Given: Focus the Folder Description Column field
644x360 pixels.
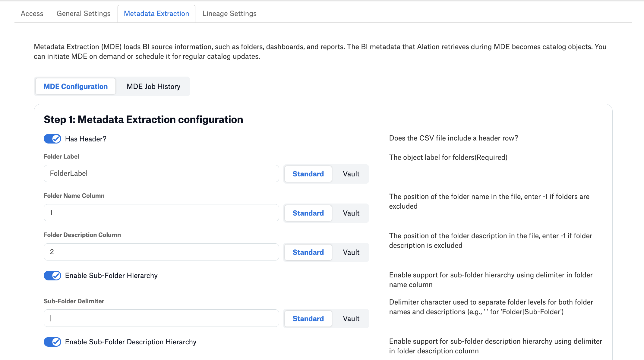Looking at the screenshot, I should (x=161, y=252).
